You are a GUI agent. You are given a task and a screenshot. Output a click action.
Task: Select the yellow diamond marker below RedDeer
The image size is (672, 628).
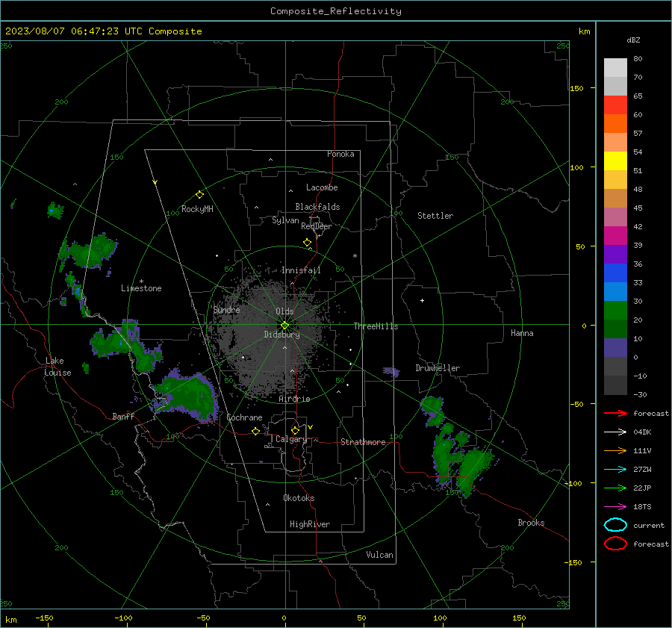pyautogui.click(x=307, y=243)
